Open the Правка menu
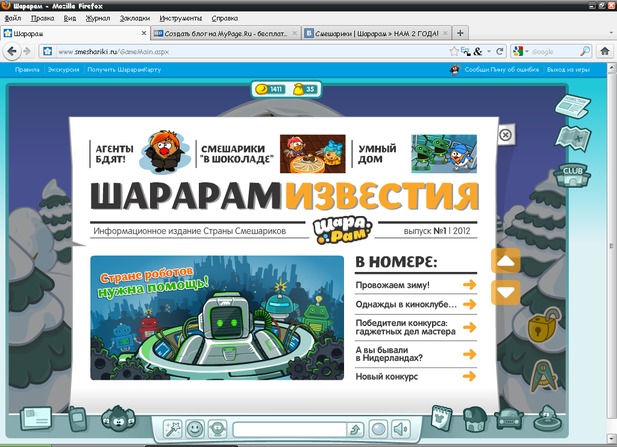617x447 pixels. pyautogui.click(x=42, y=18)
